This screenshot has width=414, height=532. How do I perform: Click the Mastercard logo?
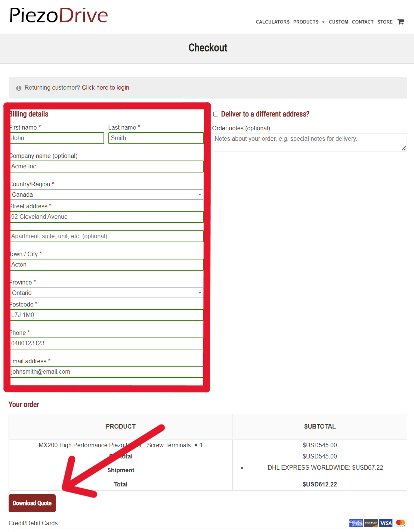coord(401,523)
